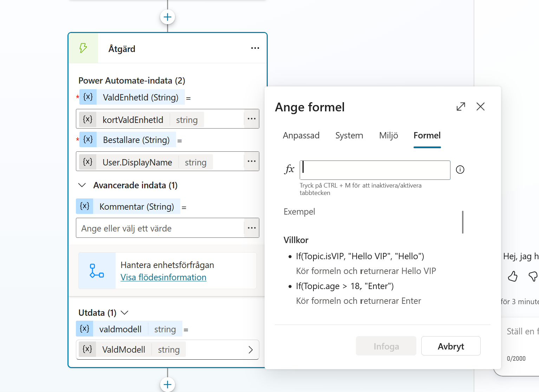Open options for kortValdEnhetId input

(252, 119)
